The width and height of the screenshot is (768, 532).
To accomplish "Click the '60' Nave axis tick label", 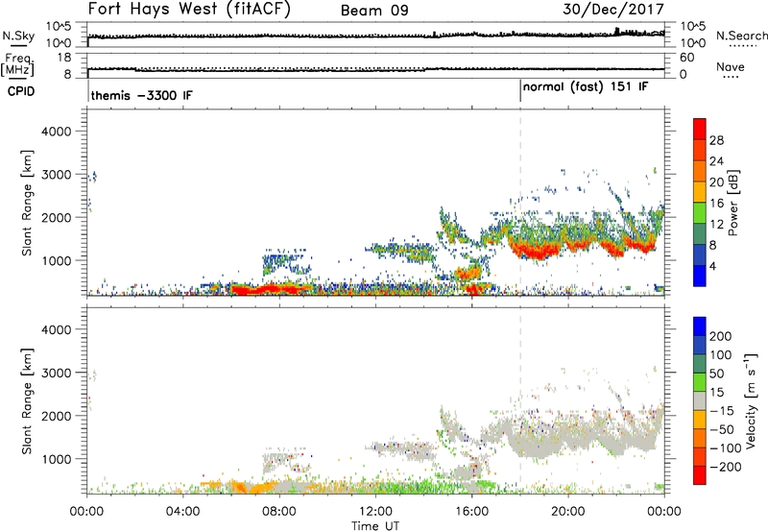I will pyautogui.click(x=686, y=58).
